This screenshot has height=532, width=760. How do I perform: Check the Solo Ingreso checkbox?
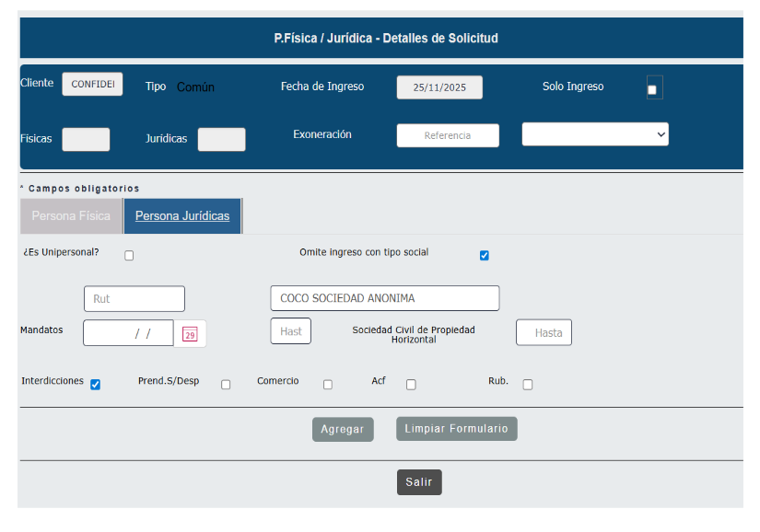(x=652, y=89)
